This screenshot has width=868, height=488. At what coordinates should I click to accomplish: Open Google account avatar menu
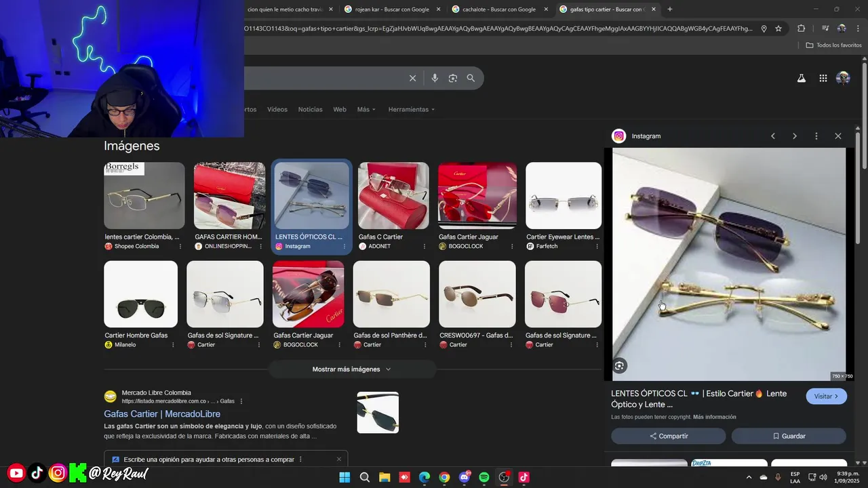[843, 78]
